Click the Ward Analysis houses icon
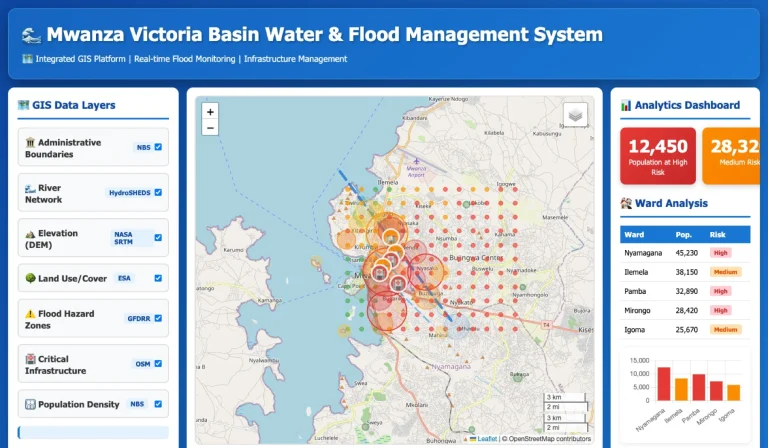This screenshot has width=768, height=448. pyautogui.click(x=626, y=203)
